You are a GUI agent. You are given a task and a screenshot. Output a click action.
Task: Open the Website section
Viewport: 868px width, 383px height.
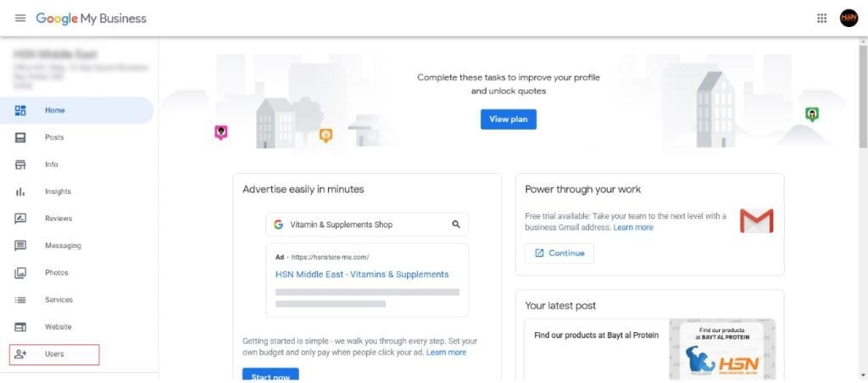(x=58, y=327)
